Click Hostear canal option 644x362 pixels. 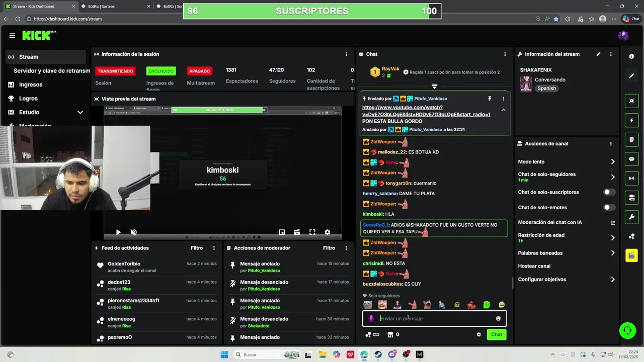tap(534, 266)
